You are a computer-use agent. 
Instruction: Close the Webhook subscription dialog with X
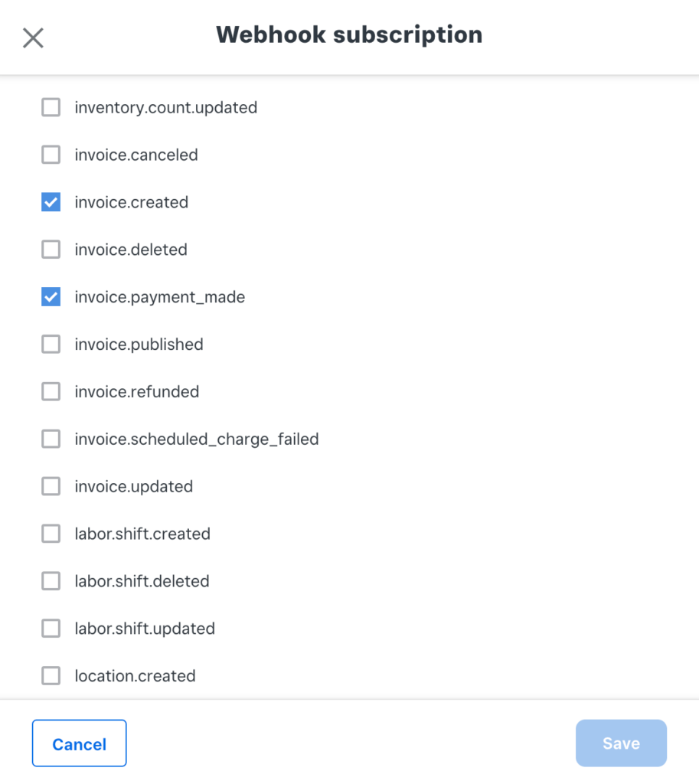33,38
